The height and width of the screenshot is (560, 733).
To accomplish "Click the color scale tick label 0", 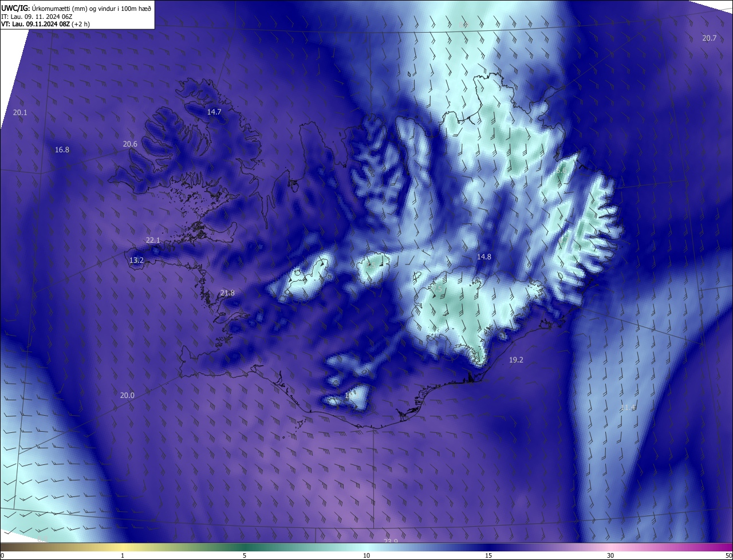I will pyautogui.click(x=2, y=556).
